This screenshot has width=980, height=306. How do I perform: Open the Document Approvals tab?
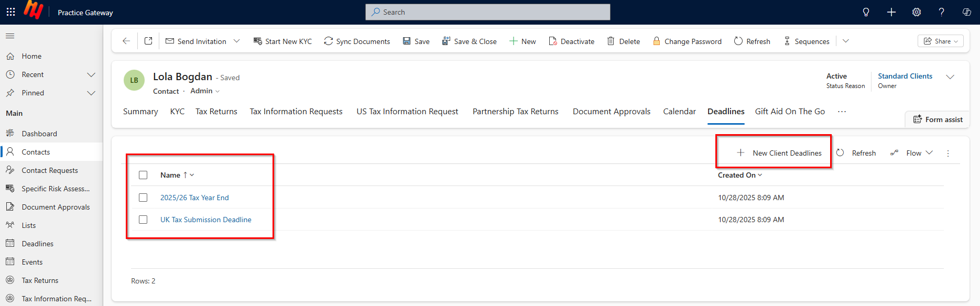612,112
